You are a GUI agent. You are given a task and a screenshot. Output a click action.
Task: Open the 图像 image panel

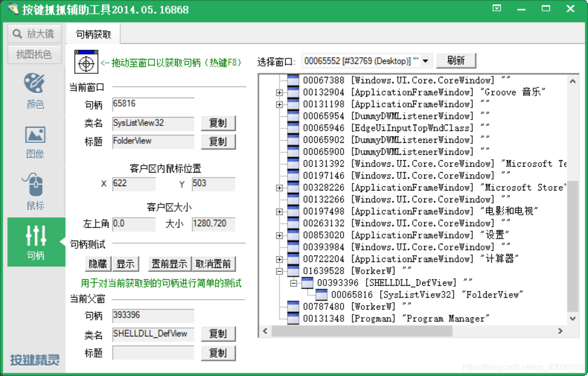pos(35,141)
